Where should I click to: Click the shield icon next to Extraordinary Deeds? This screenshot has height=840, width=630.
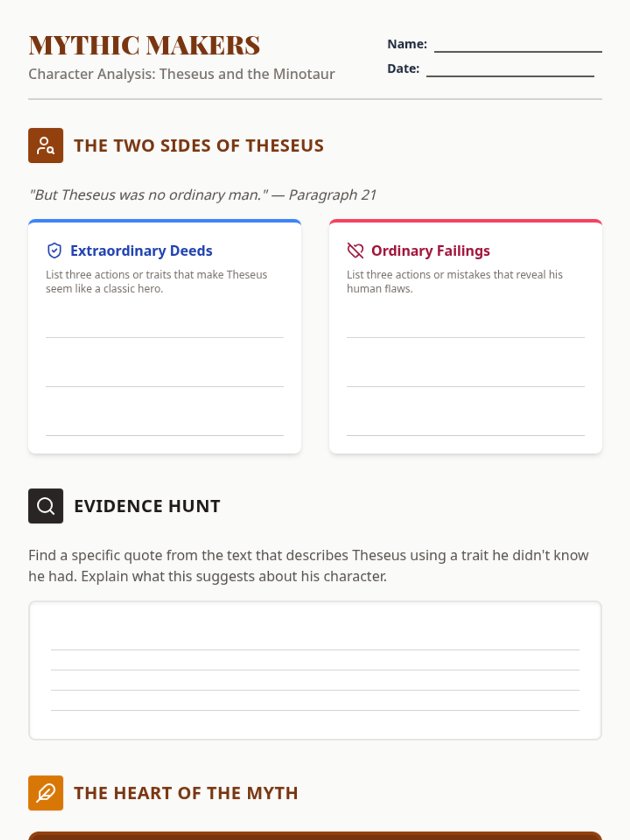pos(54,251)
